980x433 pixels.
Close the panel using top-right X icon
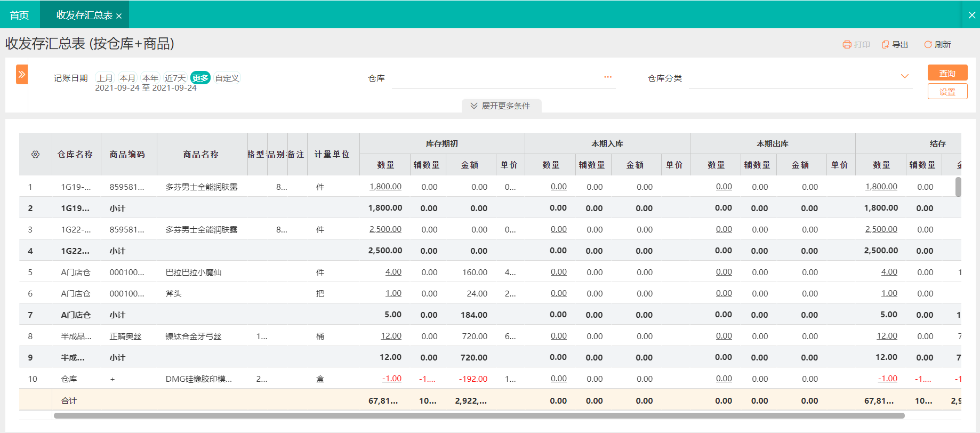point(971,15)
